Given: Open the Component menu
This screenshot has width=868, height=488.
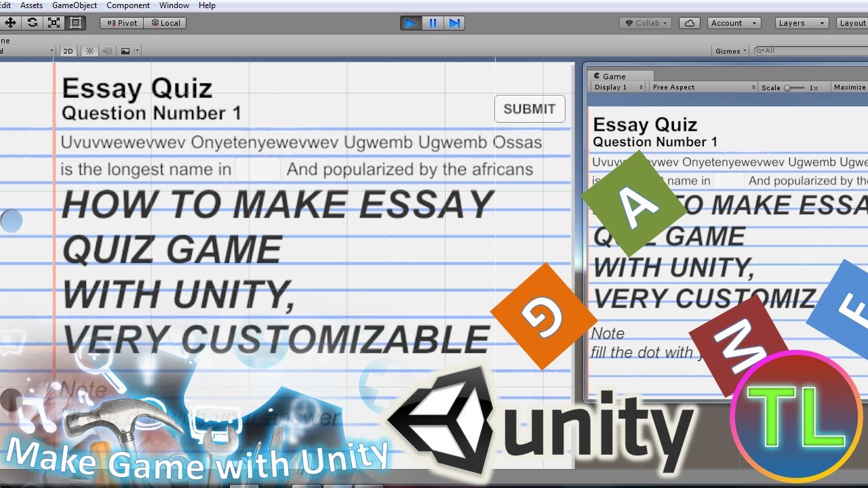Looking at the screenshot, I should 128,5.
